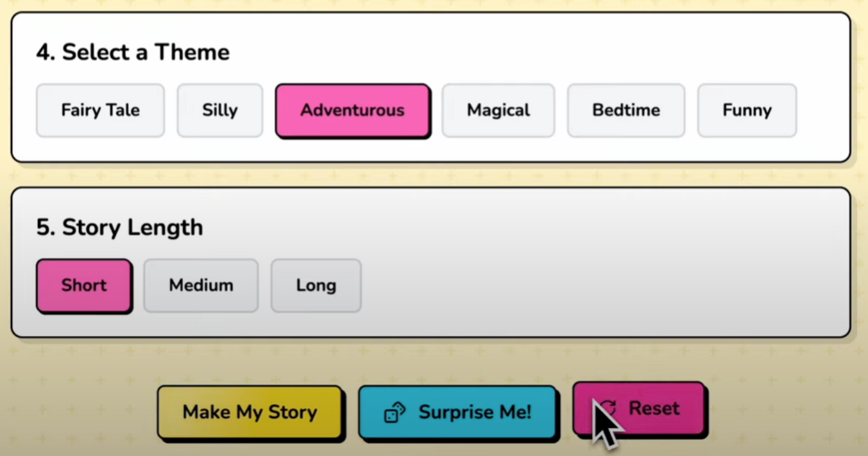The width and height of the screenshot is (868, 456).
Task: Click the dice icon on Surprise Me
Action: (395, 413)
